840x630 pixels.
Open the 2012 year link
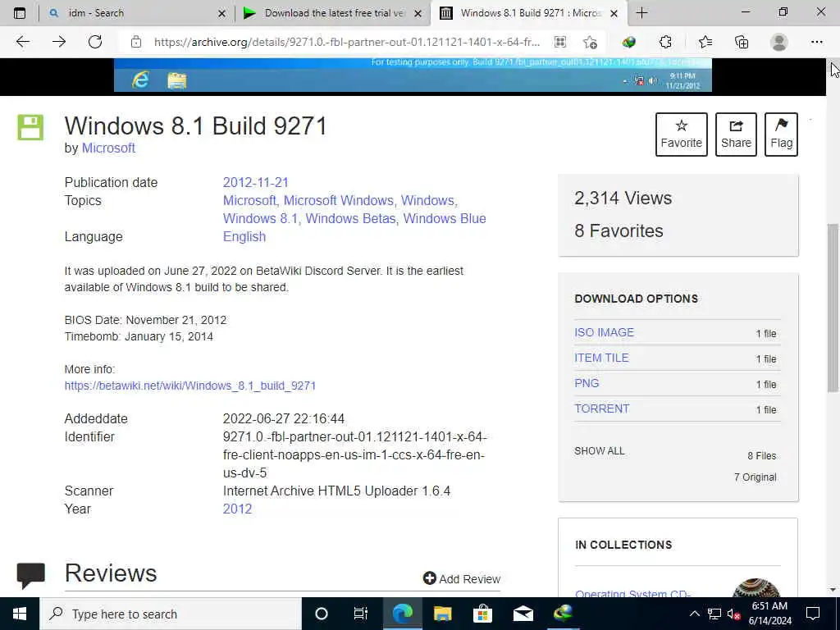click(237, 509)
